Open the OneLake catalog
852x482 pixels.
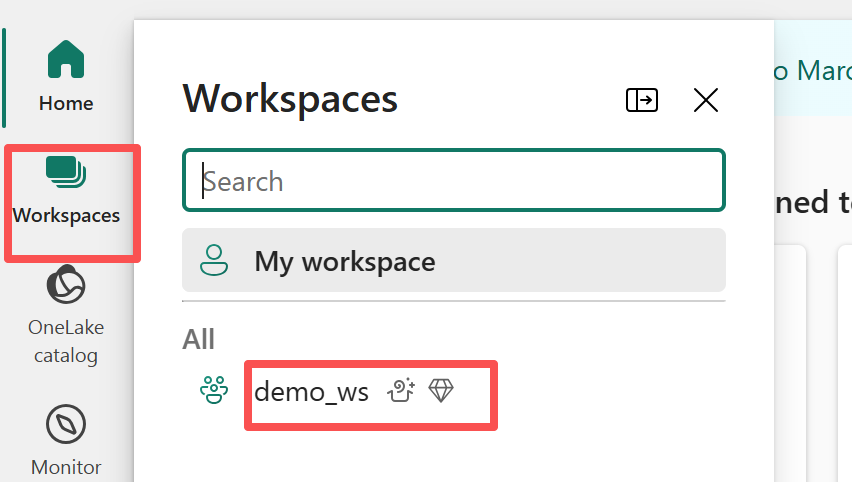(66, 315)
